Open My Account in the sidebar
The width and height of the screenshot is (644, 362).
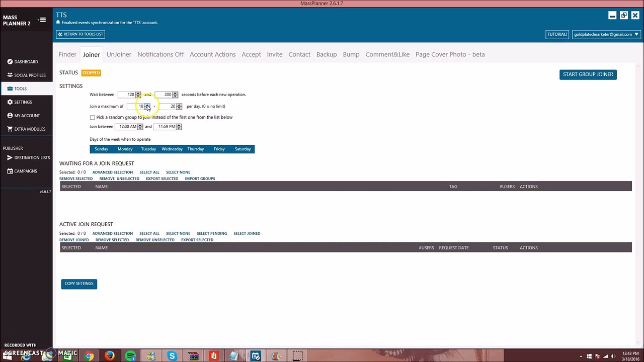click(x=24, y=116)
